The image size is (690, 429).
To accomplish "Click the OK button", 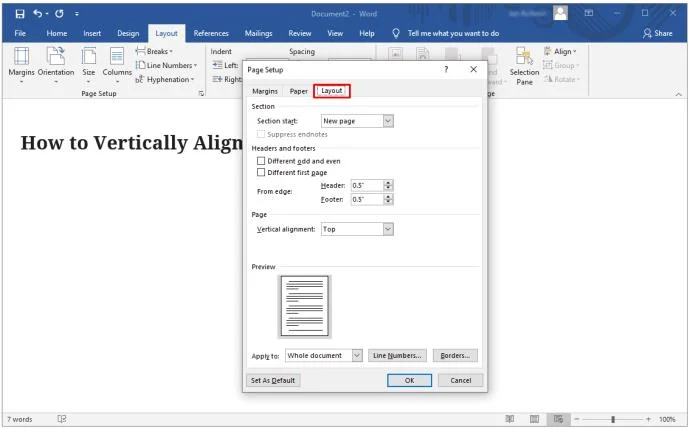I will point(409,380).
